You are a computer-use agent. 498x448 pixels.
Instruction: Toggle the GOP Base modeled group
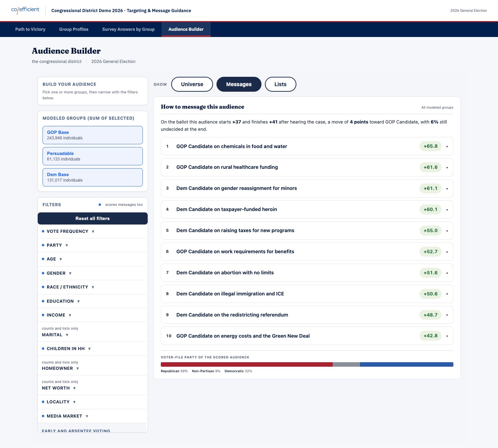point(93,135)
